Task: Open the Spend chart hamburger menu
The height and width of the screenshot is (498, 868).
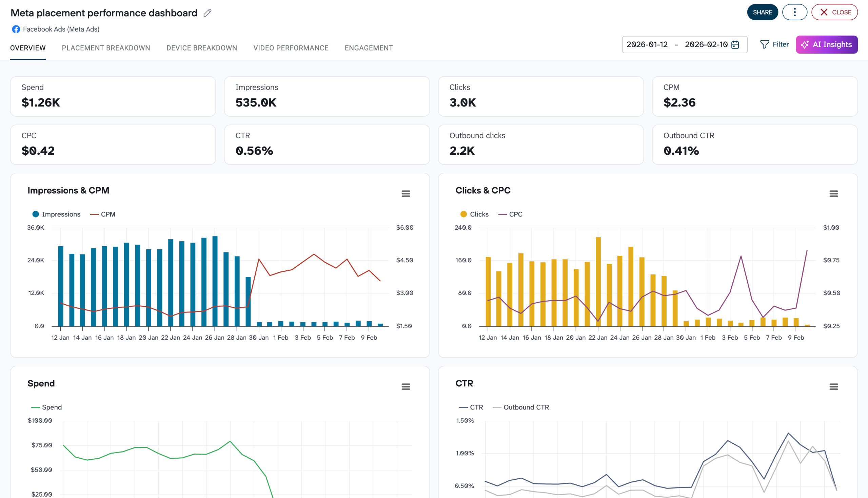Action: 406,386
